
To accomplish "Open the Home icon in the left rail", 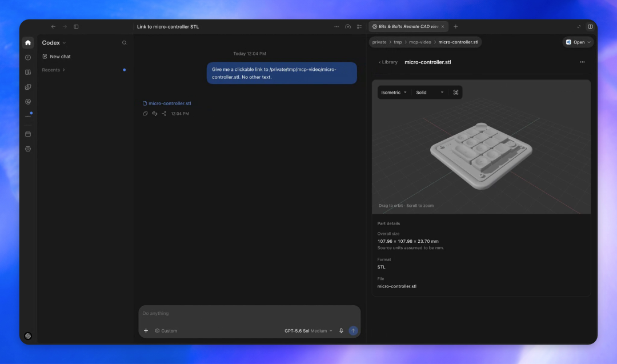I will click(28, 42).
